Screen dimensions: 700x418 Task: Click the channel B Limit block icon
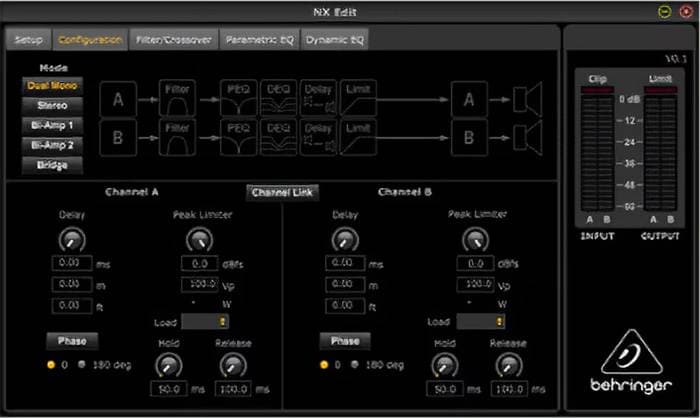pyautogui.click(x=357, y=134)
